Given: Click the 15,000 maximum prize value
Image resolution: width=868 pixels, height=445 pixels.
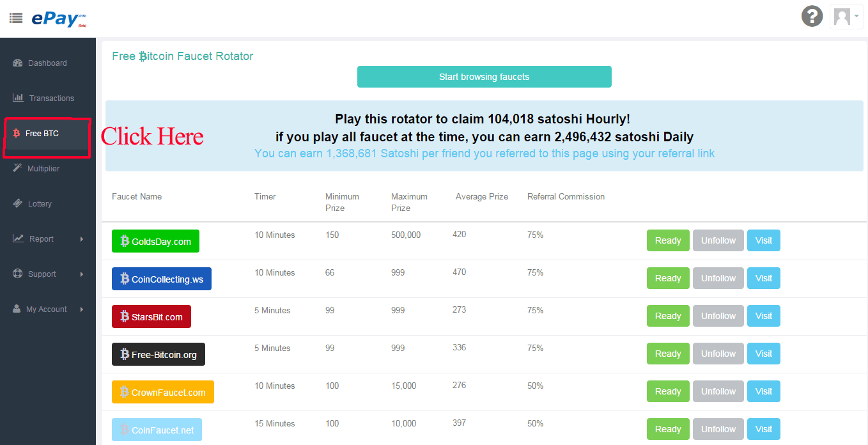Looking at the screenshot, I should pos(403,386).
